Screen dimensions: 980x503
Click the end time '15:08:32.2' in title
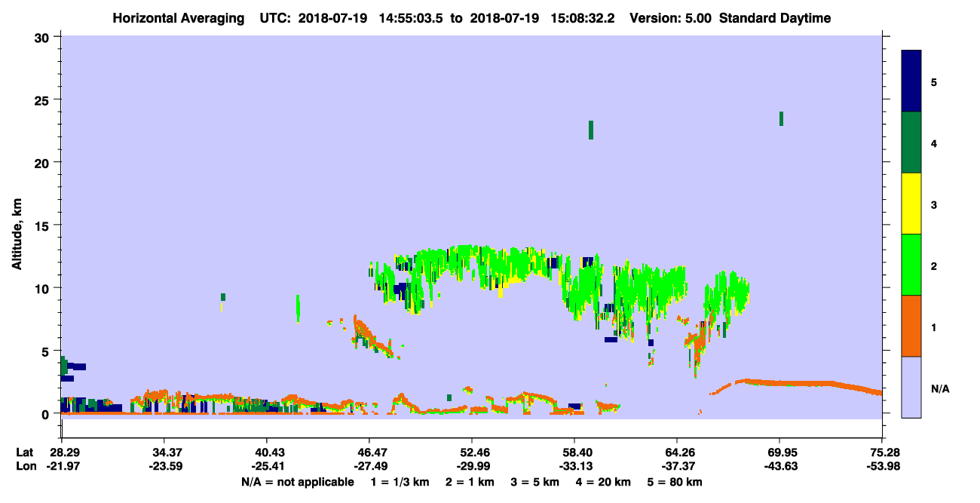[x=581, y=18]
